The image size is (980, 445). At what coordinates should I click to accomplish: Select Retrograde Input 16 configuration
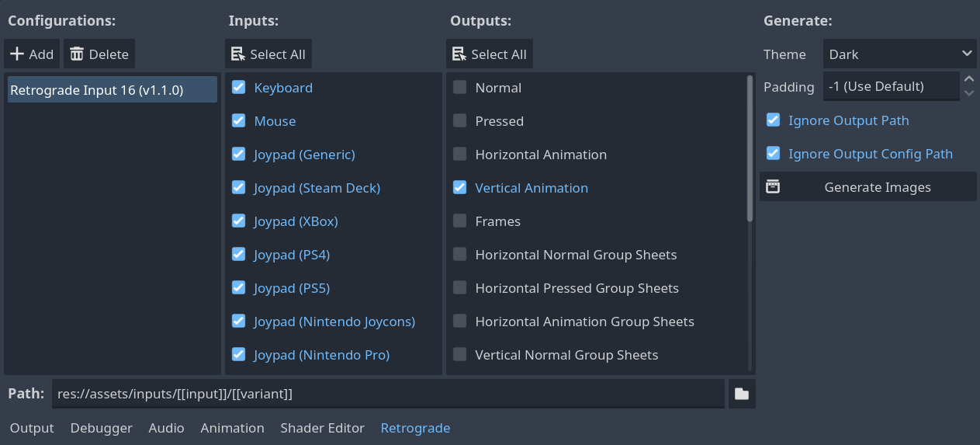[x=112, y=90]
